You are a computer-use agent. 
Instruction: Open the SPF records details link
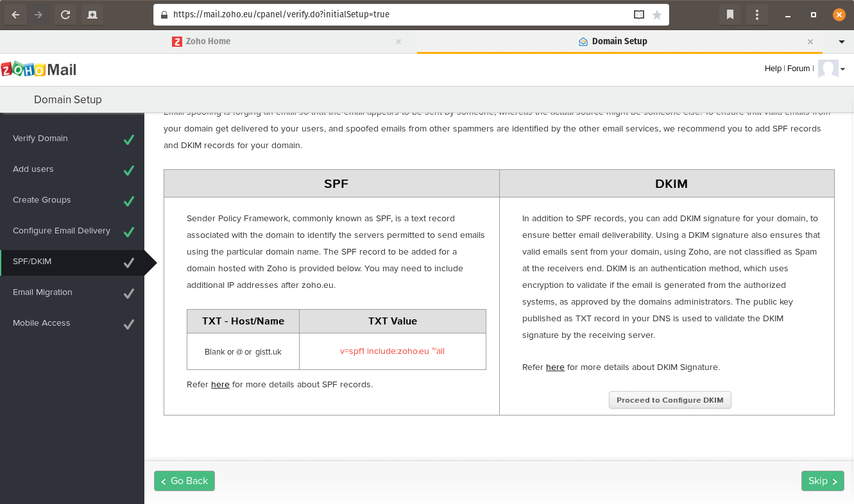tap(220, 384)
